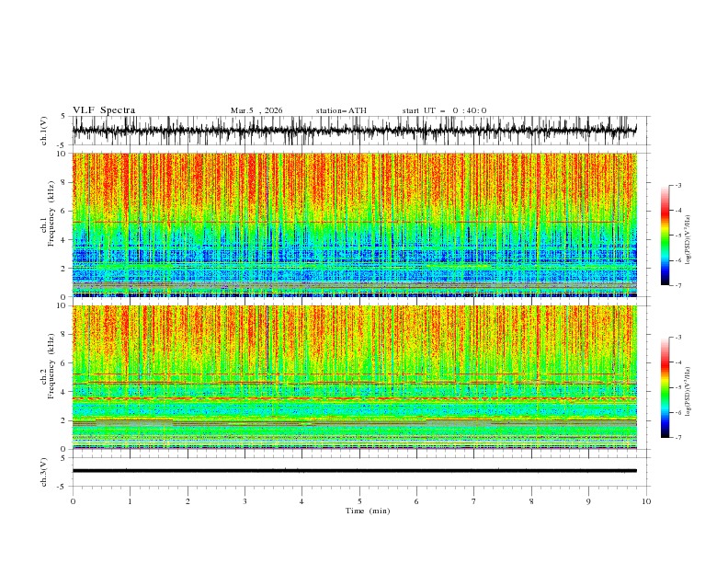Click the ch.2 colorbar "log(PSD)(V²/Hz)" label

pos(688,391)
